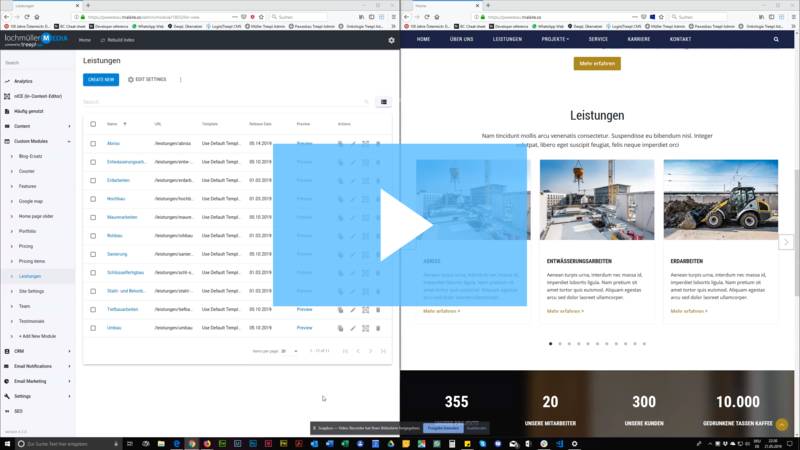The image size is (800, 450).
Task: Check the select-all checkbox in table header
Action: click(93, 124)
